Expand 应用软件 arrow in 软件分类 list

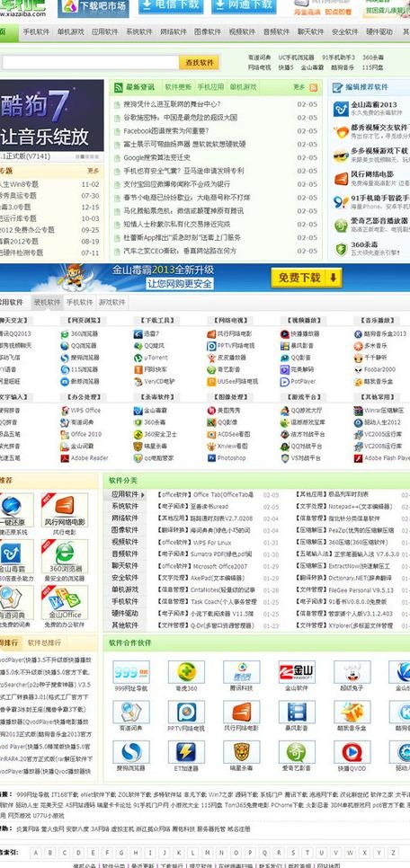click(143, 494)
